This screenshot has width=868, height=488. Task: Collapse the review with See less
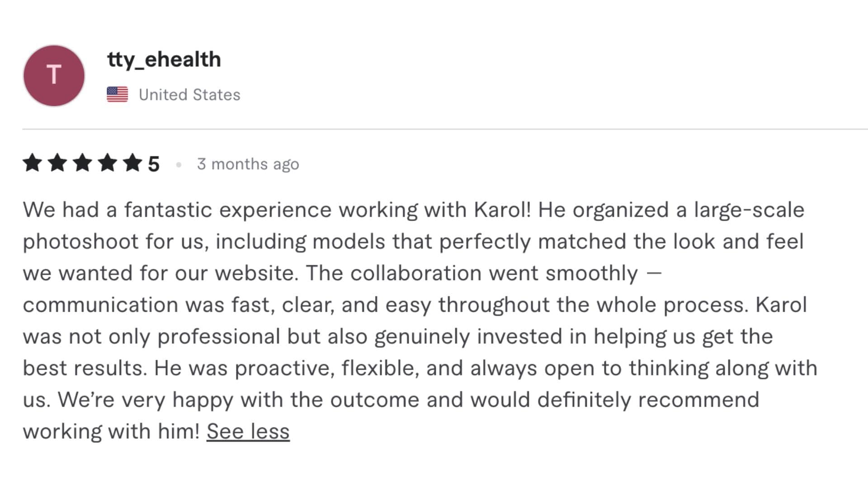click(248, 431)
